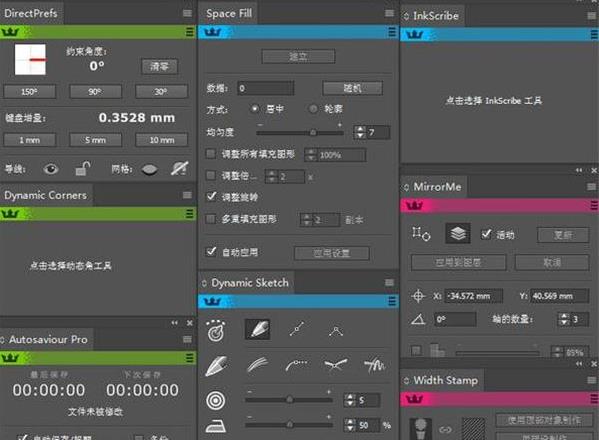The image size is (599, 440).
Task: Click the 随机 random button in Space Fill
Action: coord(352,88)
